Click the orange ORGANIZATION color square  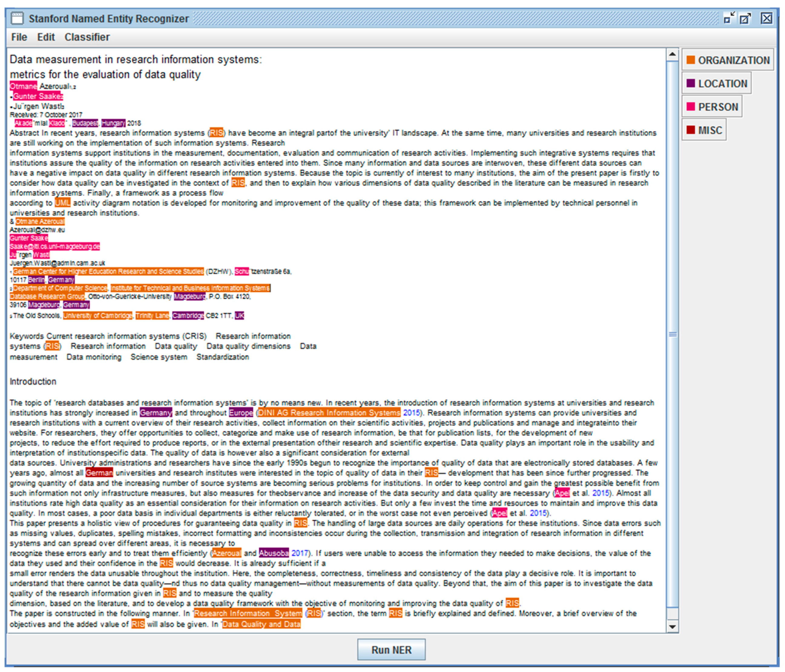tap(691, 60)
